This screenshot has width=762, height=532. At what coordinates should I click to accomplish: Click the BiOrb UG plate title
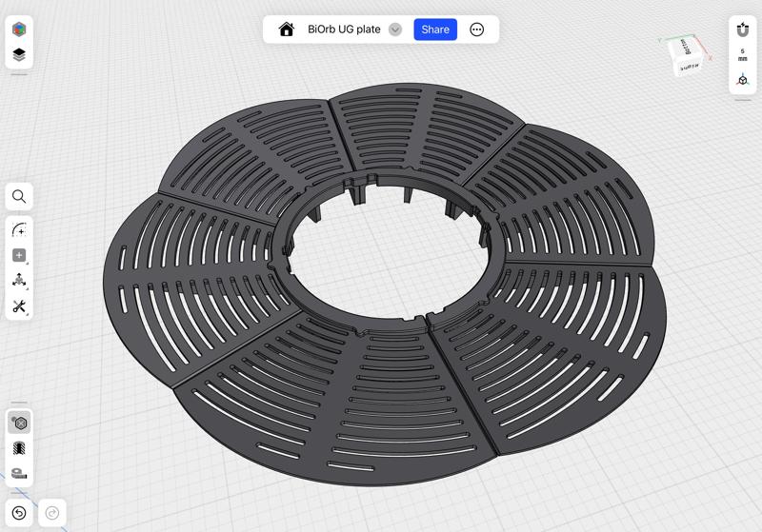tap(344, 30)
